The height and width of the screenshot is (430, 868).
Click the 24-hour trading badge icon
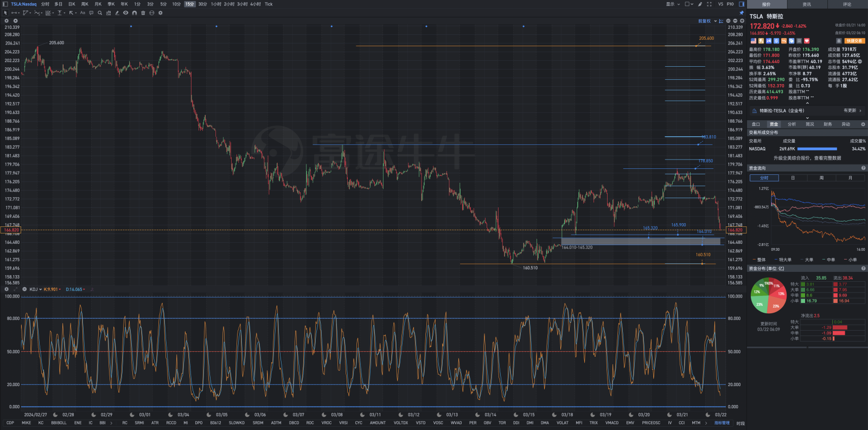tap(769, 41)
